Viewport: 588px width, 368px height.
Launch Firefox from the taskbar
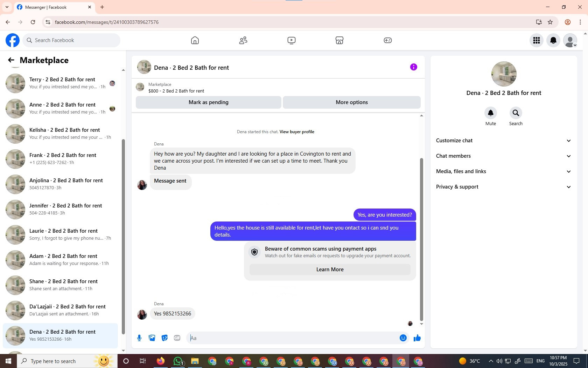point(161,361)
